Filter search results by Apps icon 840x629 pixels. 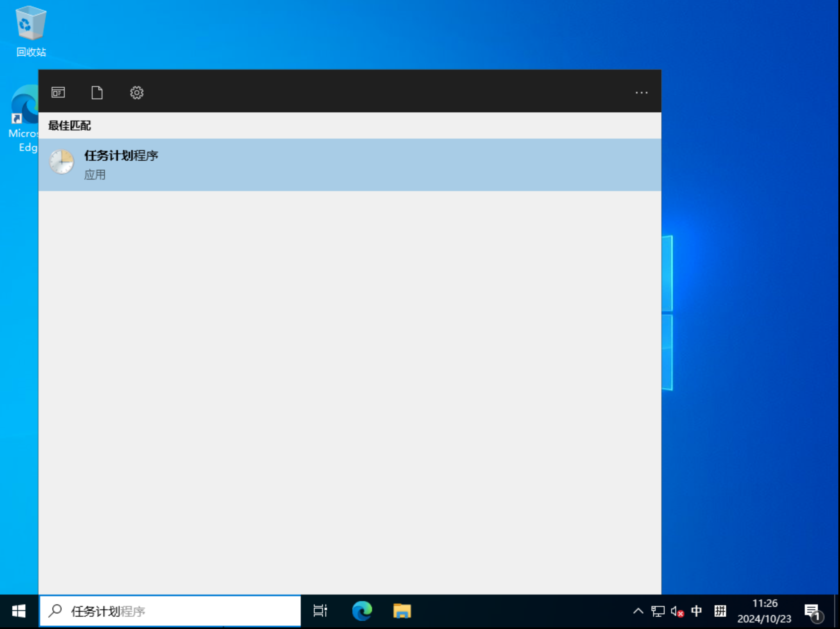[58, 93]
